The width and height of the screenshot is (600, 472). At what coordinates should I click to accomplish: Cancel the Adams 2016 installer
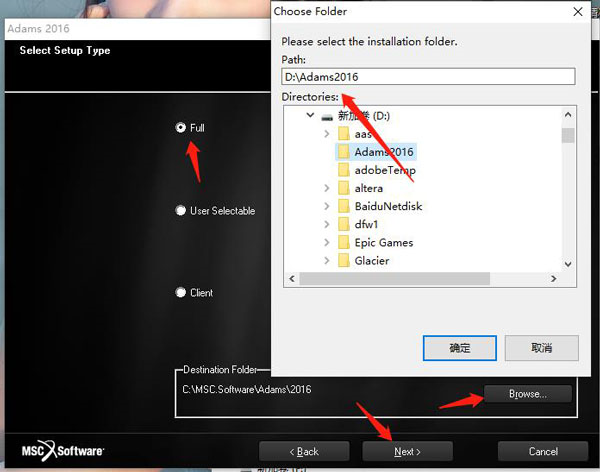click(x=543, y=451)
